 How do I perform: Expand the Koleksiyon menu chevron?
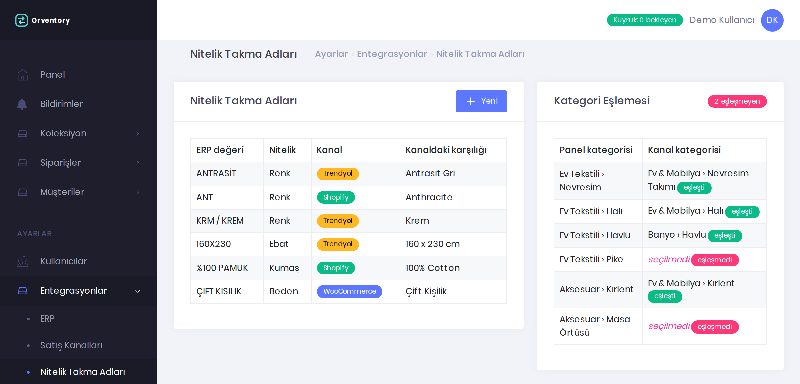click(x=138, y=134)
